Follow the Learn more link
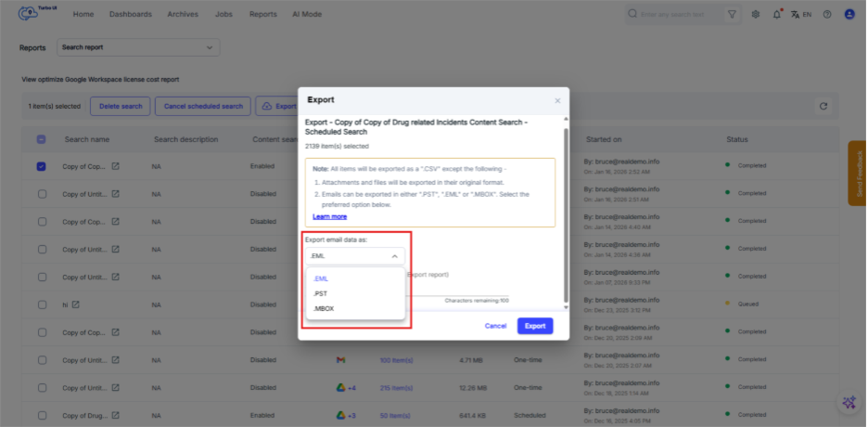Image resolution: width=868 pixels, height=427 pixels. click(329, 216)
